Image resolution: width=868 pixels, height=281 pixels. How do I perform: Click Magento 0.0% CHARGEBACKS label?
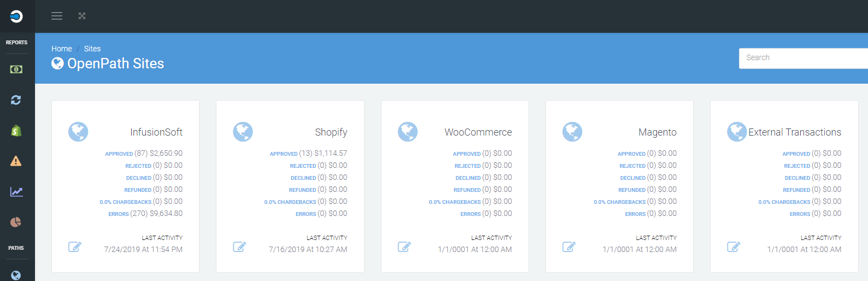pos(620,202)
